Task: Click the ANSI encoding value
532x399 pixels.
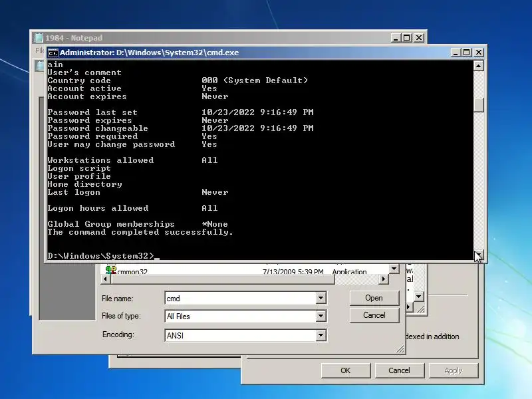Action: tap(175, 336)
